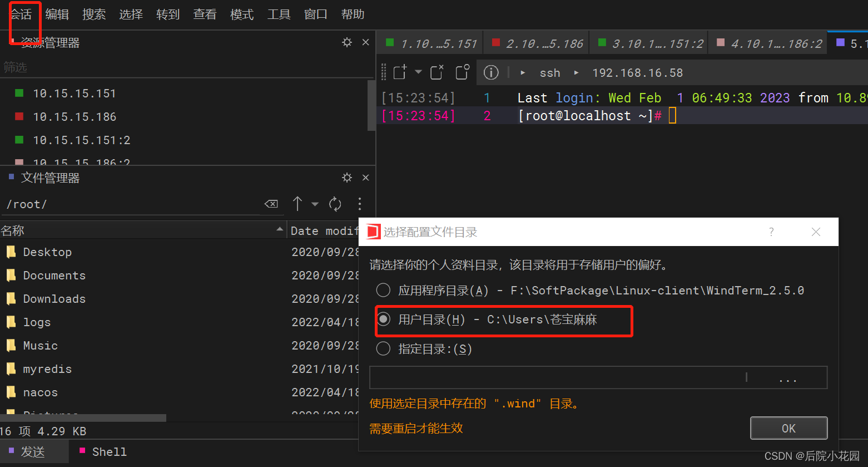The width and height of the screenshot is (868, 467).
Task: Choose the 指定目录:(S) radio option
Action: (x=384, y=348)
